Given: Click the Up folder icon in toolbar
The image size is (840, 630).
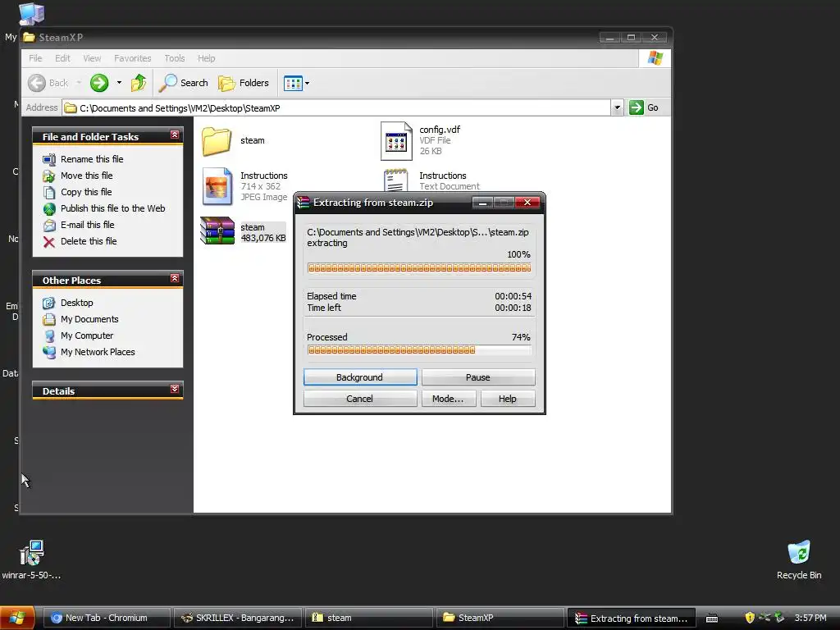Looking at the screenshot, I should pyautogui.click(x=139, y=83).
